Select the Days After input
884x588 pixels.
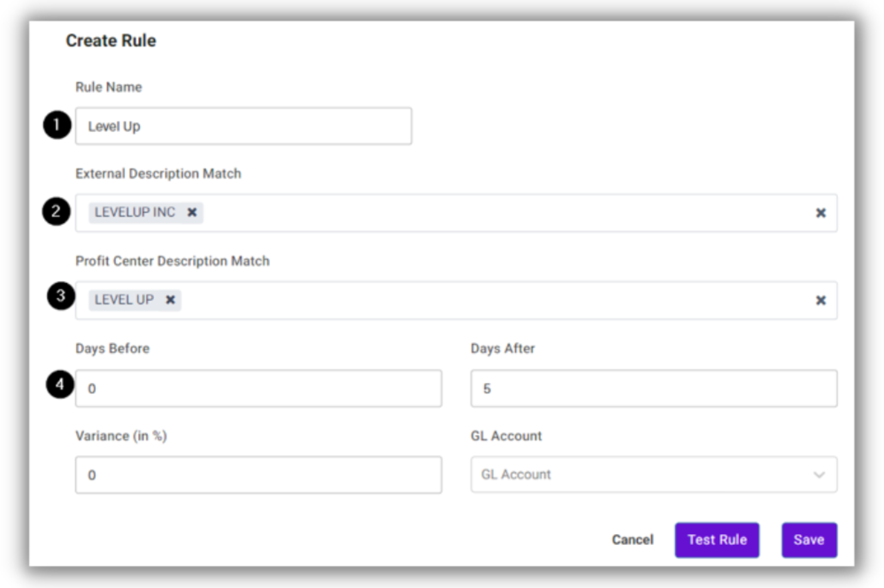tap(654, 389)
